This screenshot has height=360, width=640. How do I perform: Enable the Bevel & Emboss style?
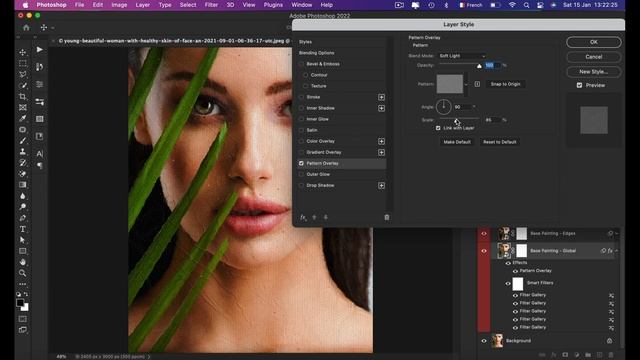(x=301, y=64)
